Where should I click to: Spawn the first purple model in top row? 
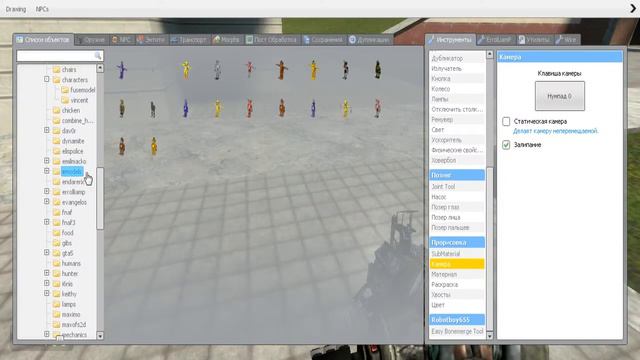(122, 70)
